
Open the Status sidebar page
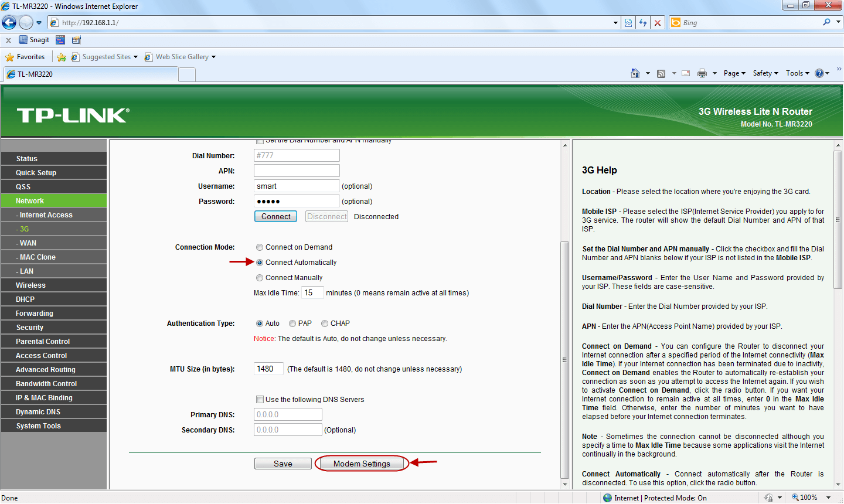(x=54, y=159)
